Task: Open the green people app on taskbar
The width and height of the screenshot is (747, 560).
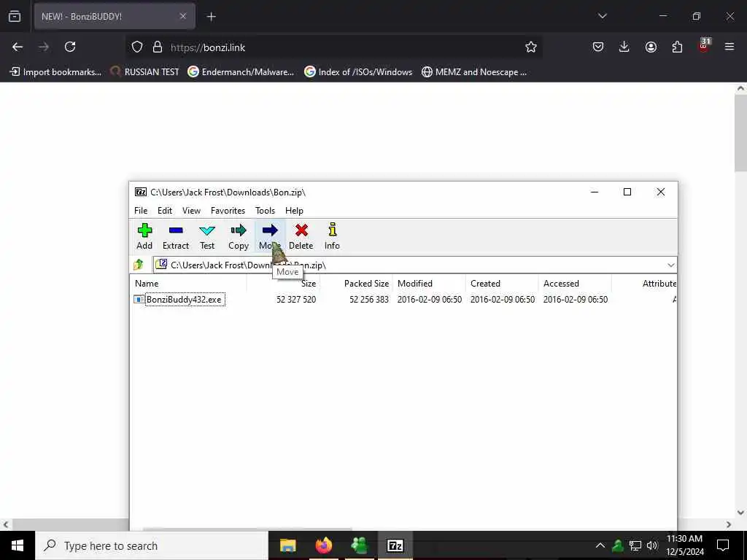Action: click(359, 545)
